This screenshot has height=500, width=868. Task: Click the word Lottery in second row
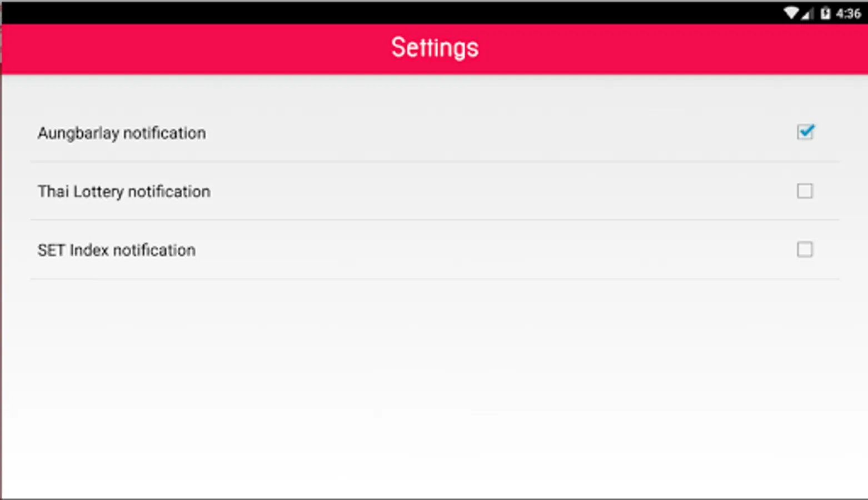click(98, 192)
